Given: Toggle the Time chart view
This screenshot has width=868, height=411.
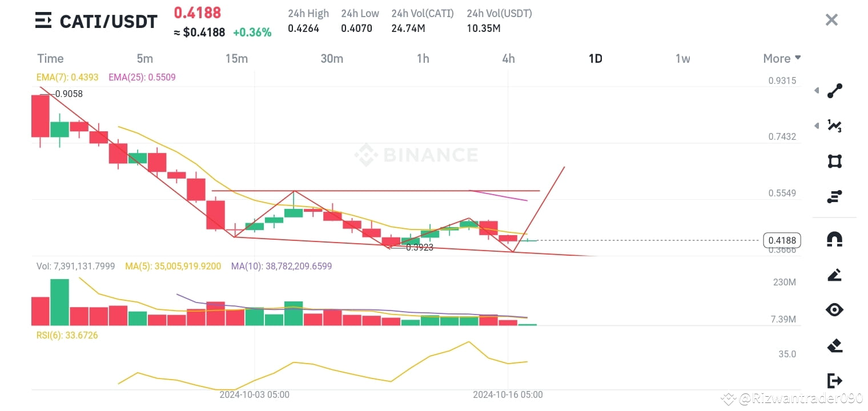Looking at the screenshot, I should click(x=50, y=58).
